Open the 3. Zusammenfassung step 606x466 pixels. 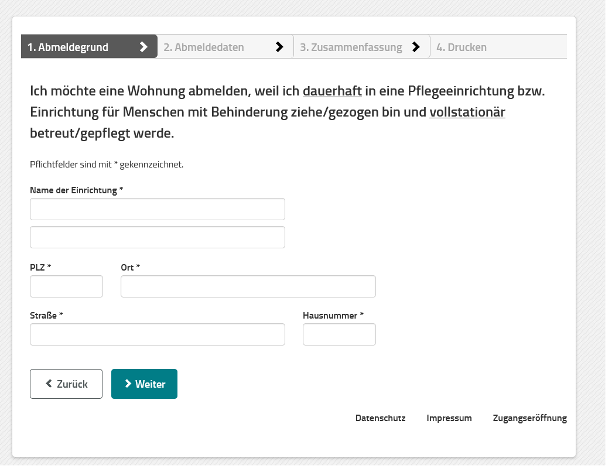point(350,47)
